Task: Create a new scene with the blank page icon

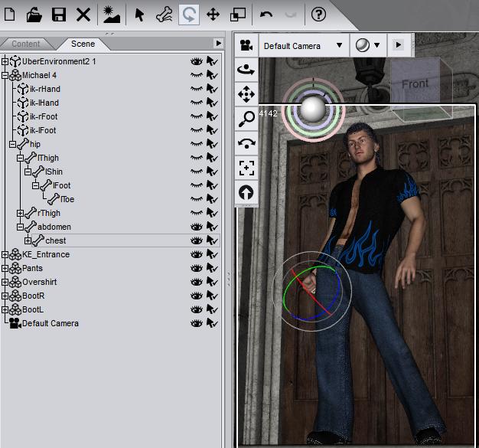Action: [10, 15]
